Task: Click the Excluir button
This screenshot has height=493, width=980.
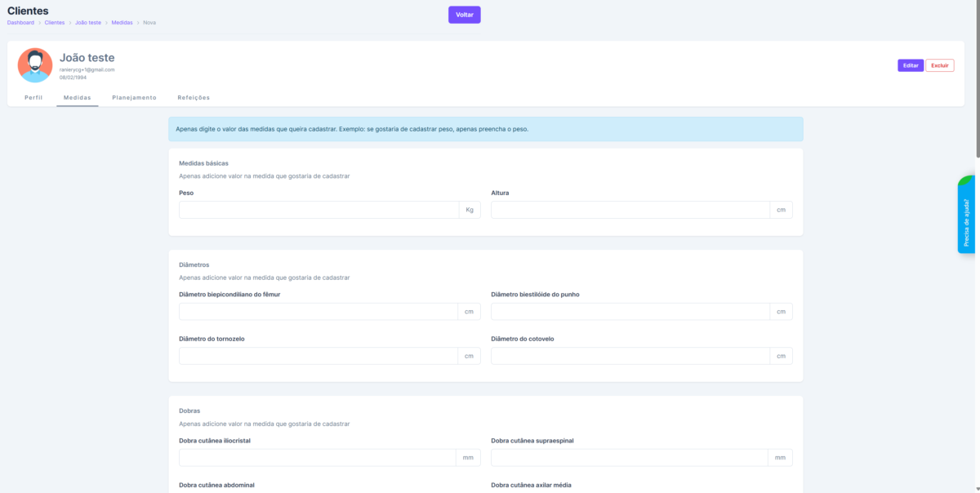Action: [x=939, y=65]
